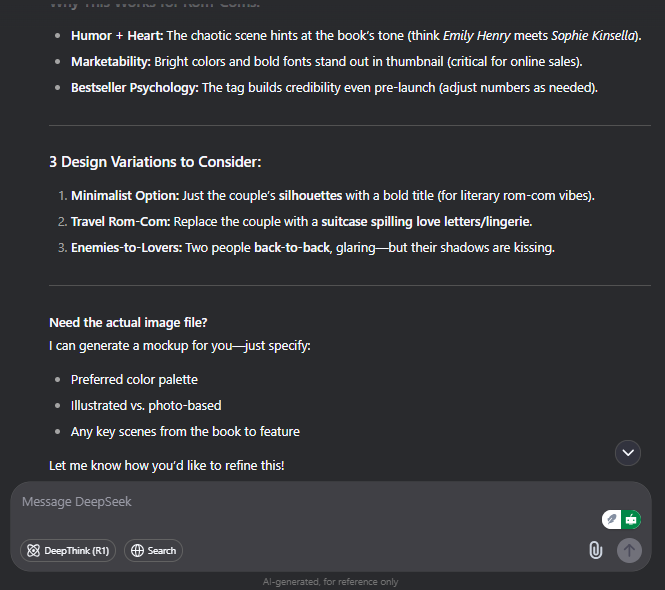Click the globe icon on Search
Screen dimensions: 665x590
[137, 551]
